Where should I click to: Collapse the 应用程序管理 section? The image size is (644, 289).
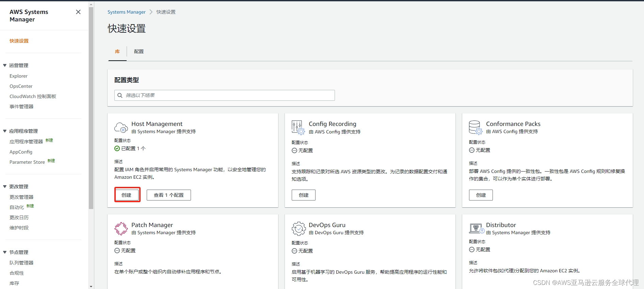point(5,131)
